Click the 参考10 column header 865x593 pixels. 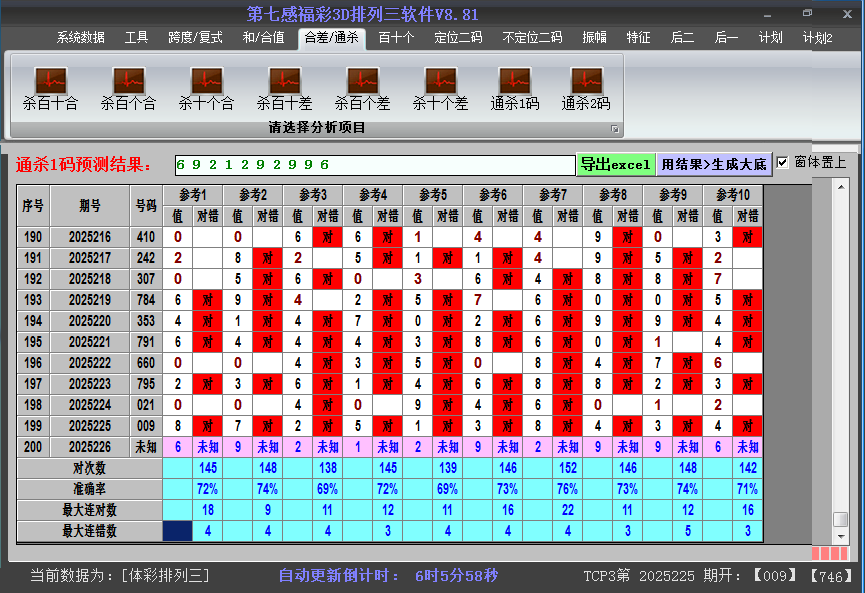pyautogui.click(x=733, y=195)
